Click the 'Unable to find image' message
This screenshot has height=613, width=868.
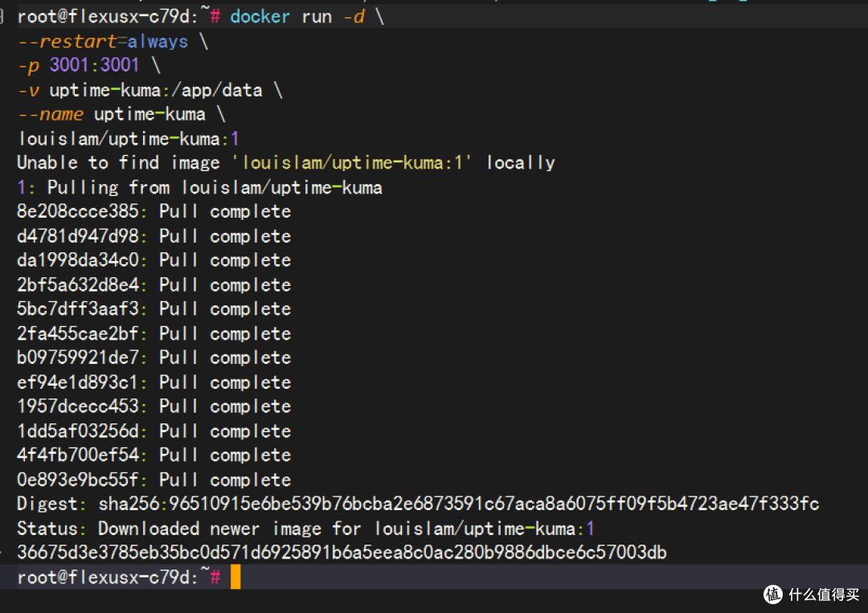coord(118,162)
